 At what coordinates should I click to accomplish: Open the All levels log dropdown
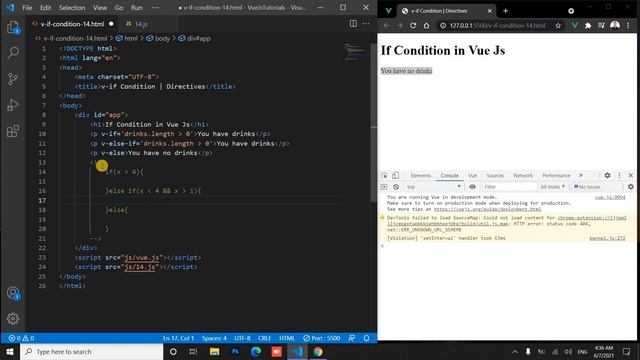(x=553, y=187)
